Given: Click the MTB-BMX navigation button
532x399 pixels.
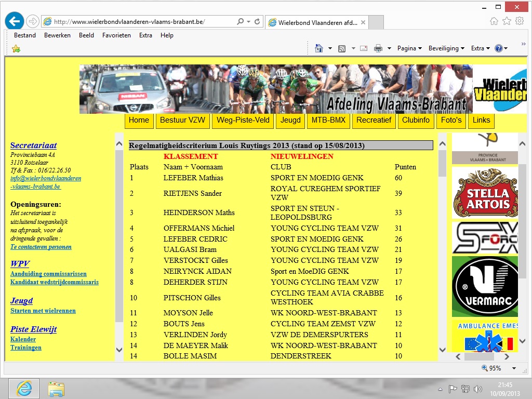Looking at the screenshot, I should point(328,121).
